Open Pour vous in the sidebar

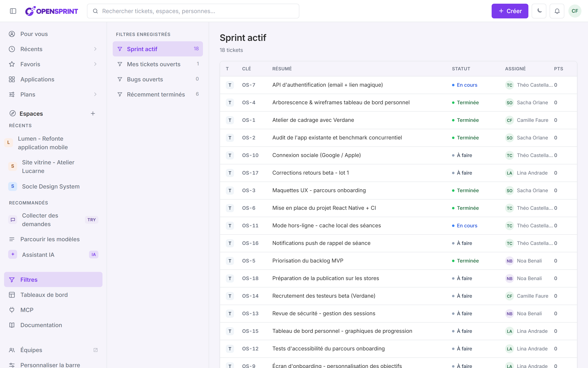(53, 34)
